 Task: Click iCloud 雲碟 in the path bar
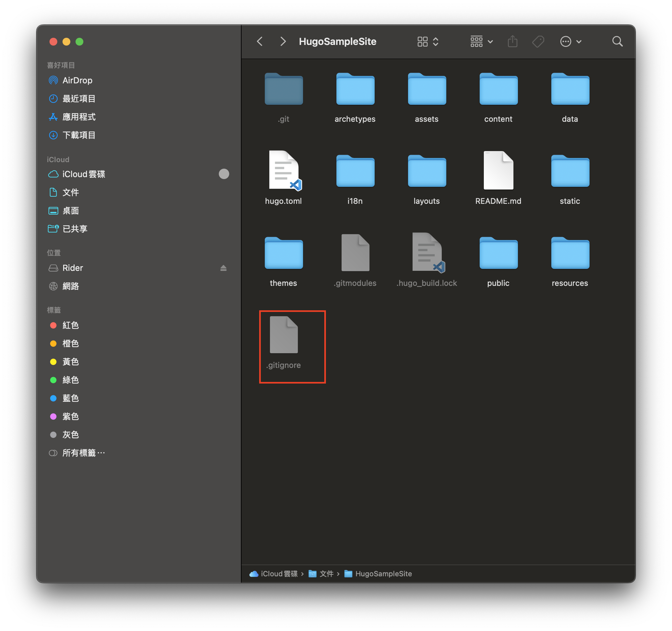click(x=273, y=574)
